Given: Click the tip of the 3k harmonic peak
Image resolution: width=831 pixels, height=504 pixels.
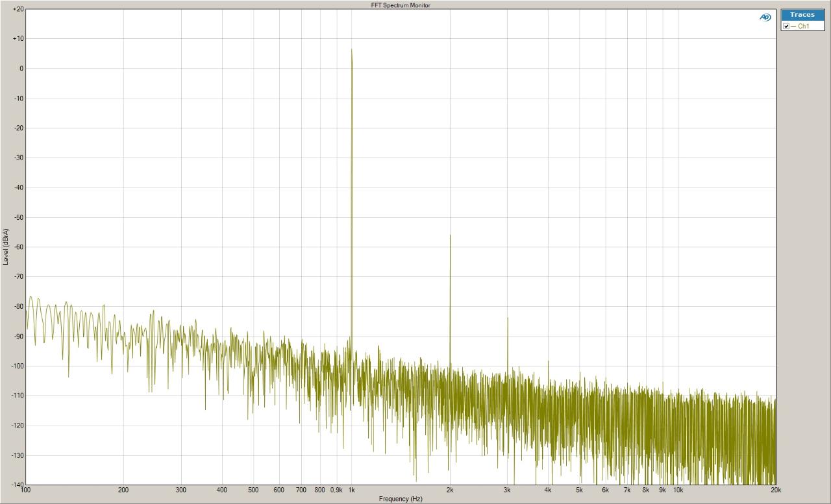Looking at the screenshot, I should 508,318.
